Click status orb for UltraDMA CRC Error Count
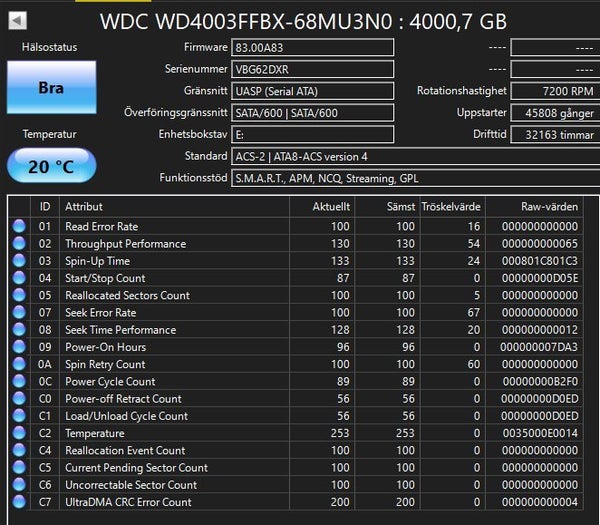Viewport: 600px width, 525px height. (x=19, y=502)
